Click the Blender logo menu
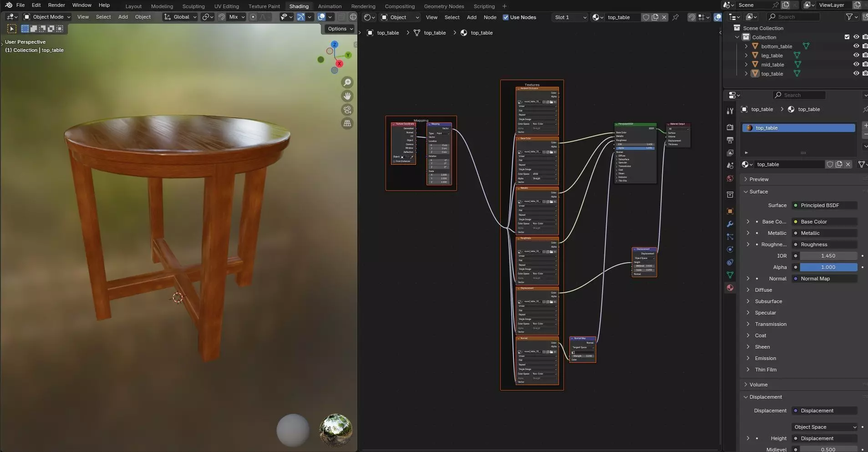This screenshot has height=452, width=868. [9, 5]
